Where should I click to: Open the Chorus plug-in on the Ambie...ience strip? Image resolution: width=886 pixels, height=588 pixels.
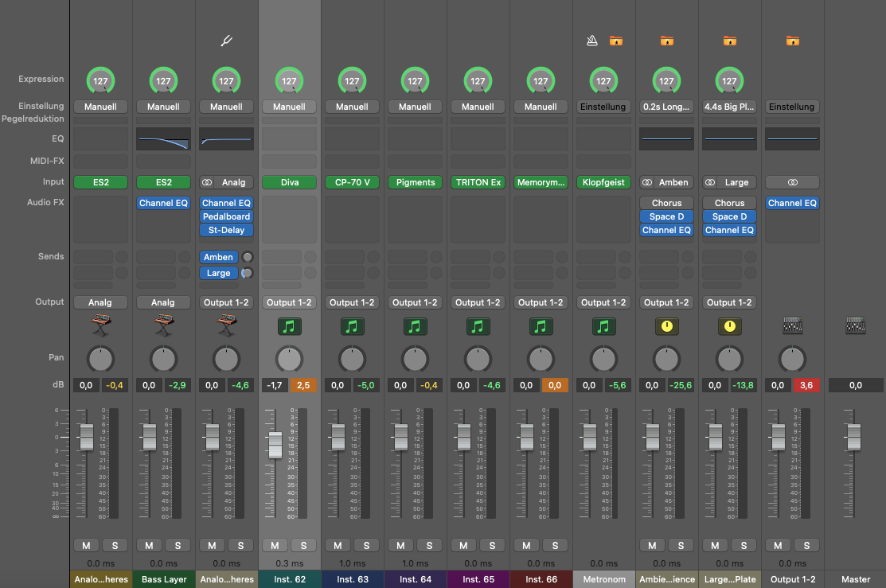pyautogui.click(x=667, y=203)
